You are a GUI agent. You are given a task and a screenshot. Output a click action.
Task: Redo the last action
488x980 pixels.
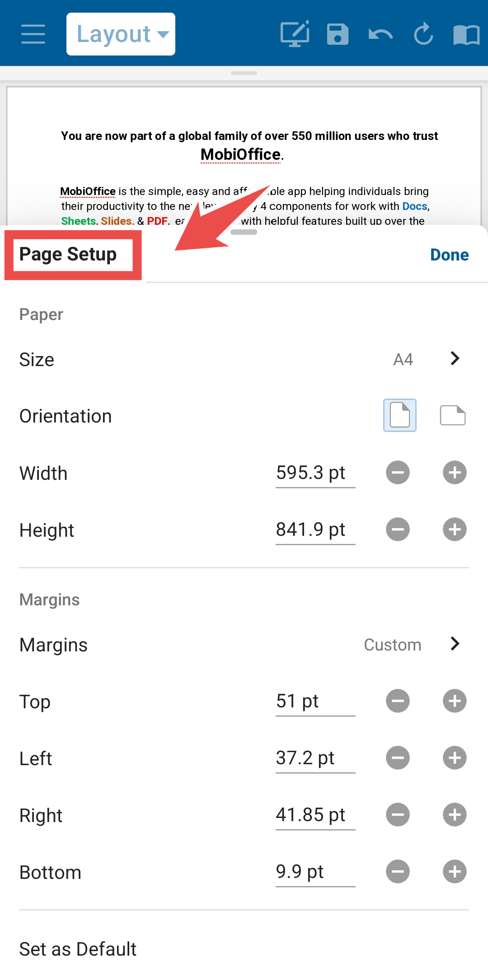pos(423,34)
